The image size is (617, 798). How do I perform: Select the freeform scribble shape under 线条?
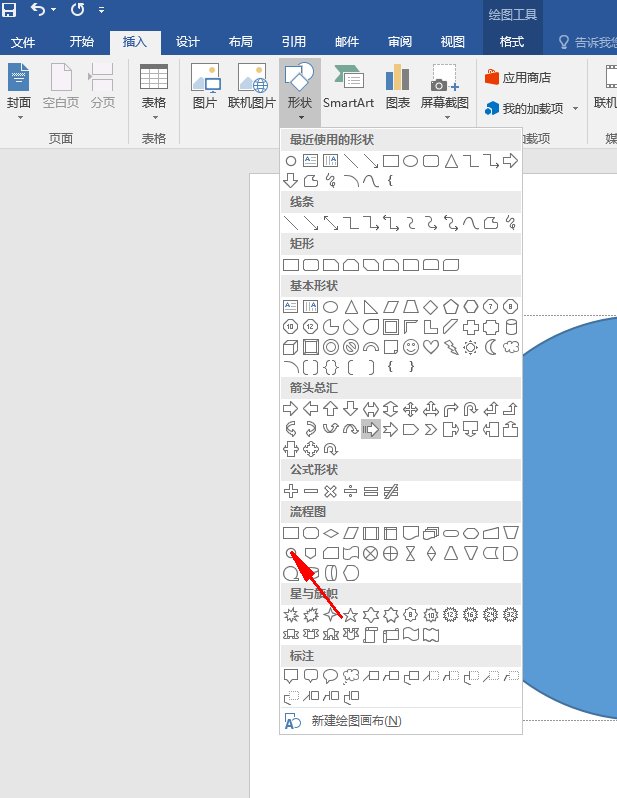[x=511, y=223]
